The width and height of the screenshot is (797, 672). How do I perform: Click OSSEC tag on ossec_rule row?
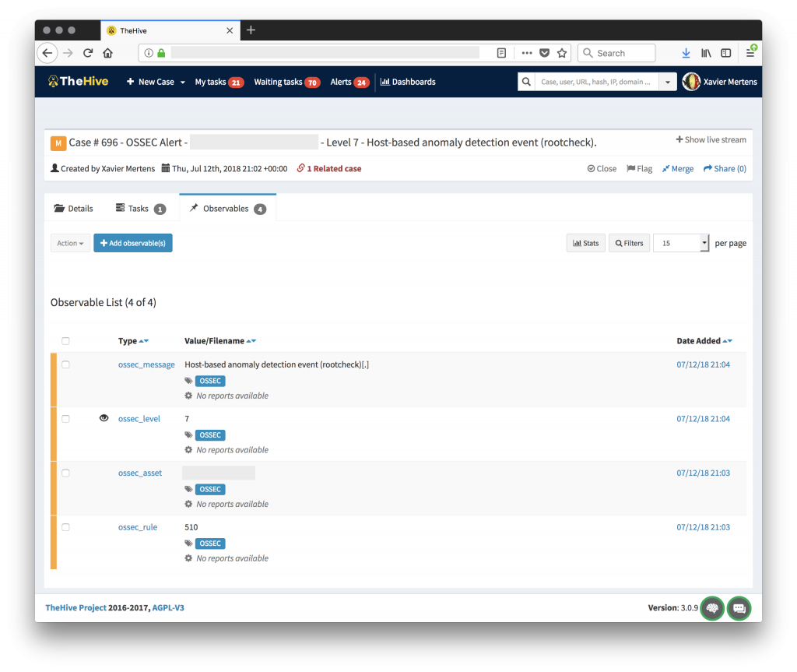[x=210, y=544]
